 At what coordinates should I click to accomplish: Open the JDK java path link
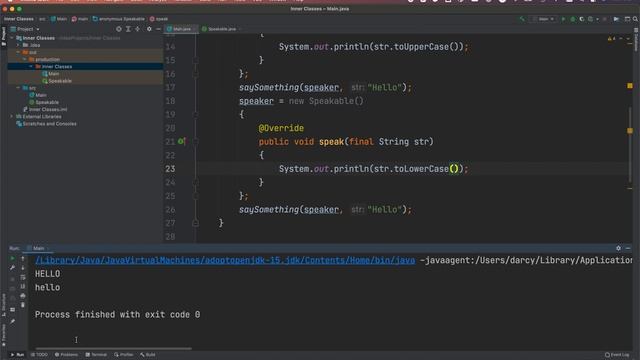(x=225, y=260)
